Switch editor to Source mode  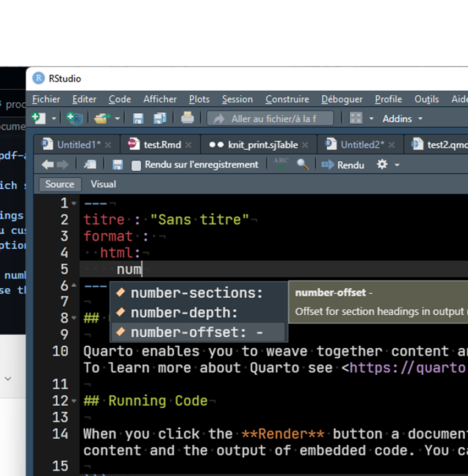60,184
